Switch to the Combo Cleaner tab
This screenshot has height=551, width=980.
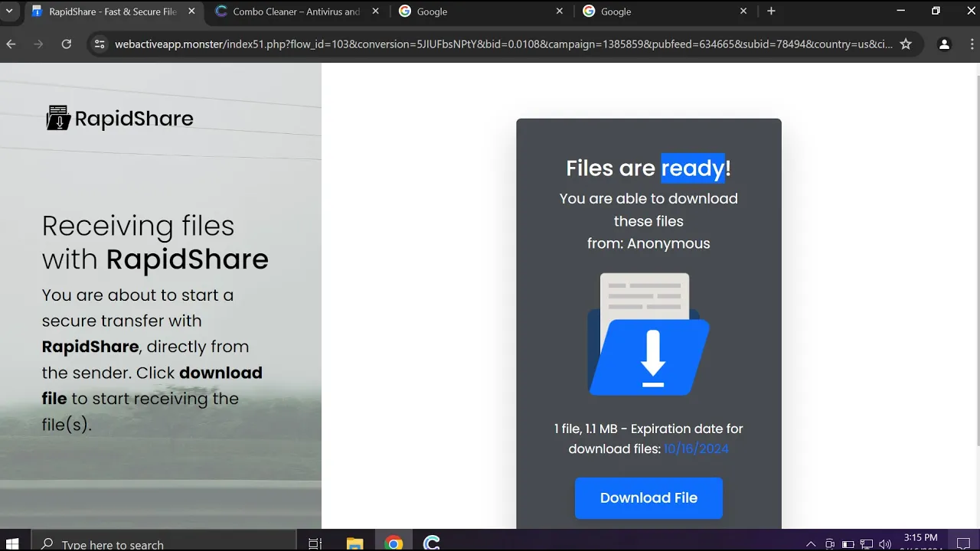(296, 11)
